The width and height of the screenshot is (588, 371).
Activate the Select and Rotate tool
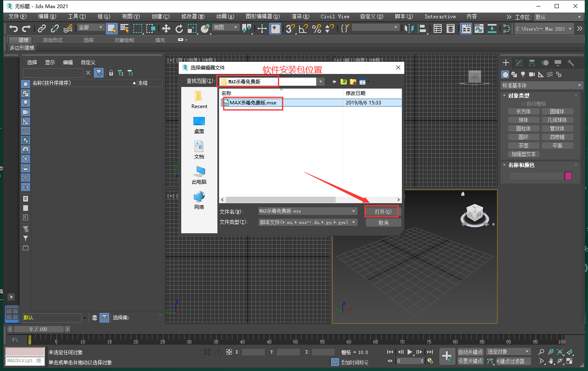click(x=179, y=28)
